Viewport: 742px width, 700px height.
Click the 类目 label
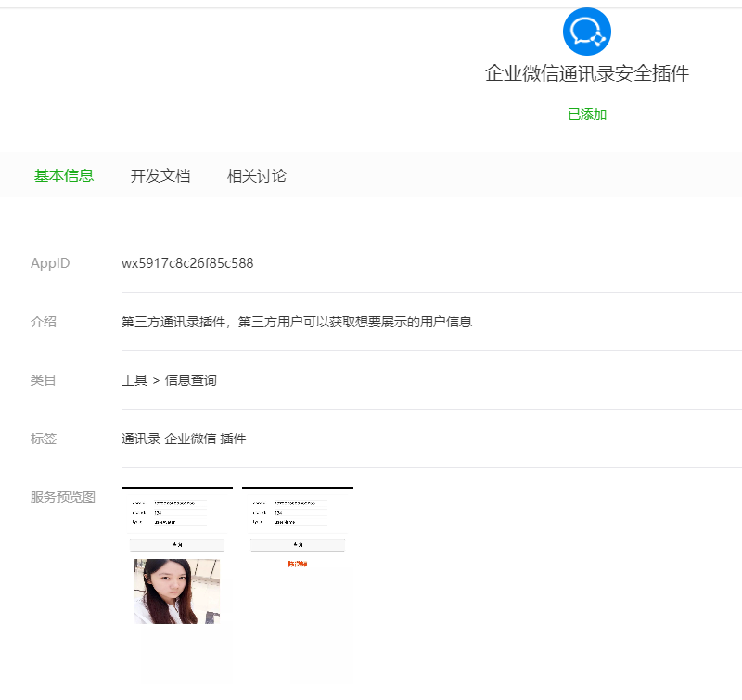point(44,380)
